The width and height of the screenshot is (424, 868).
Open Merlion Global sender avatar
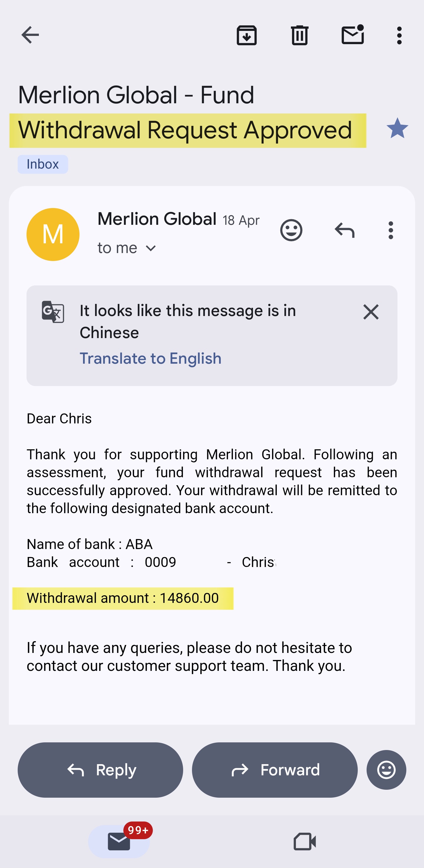53,235
